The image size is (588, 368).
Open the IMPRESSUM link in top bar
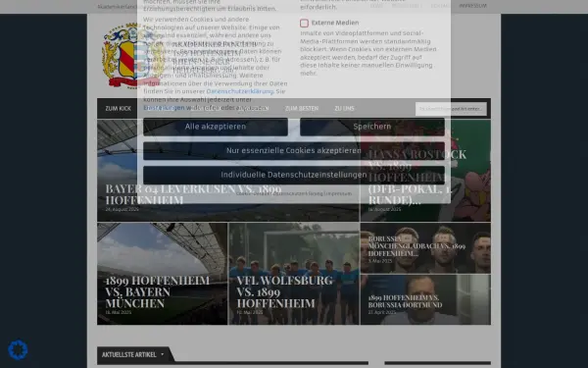coord(472,6)
